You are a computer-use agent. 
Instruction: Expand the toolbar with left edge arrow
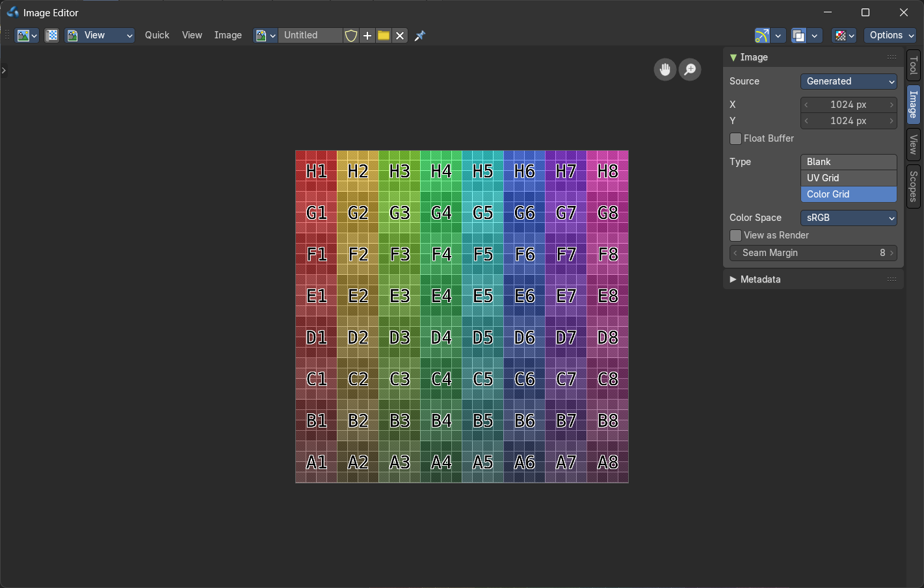4,70
